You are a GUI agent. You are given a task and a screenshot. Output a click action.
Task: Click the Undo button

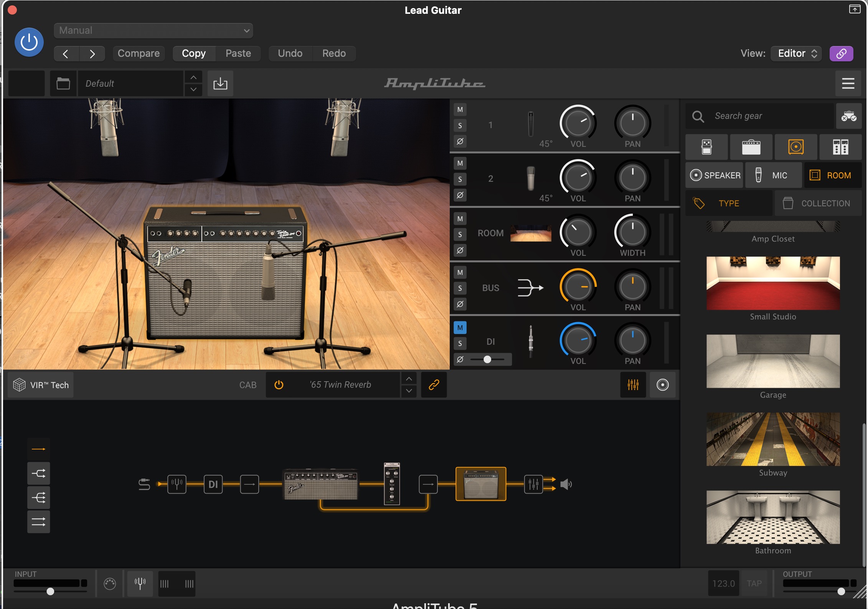[x=290, y=53]
